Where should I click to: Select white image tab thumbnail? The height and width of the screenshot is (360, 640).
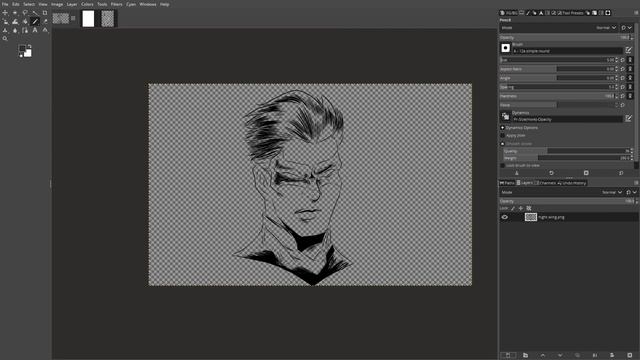tap(88, 19)
